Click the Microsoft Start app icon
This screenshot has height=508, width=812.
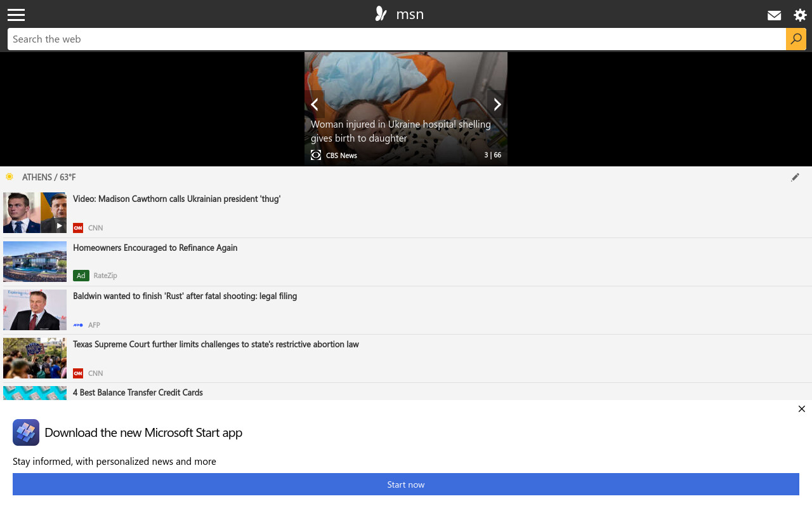click(26, 432)
